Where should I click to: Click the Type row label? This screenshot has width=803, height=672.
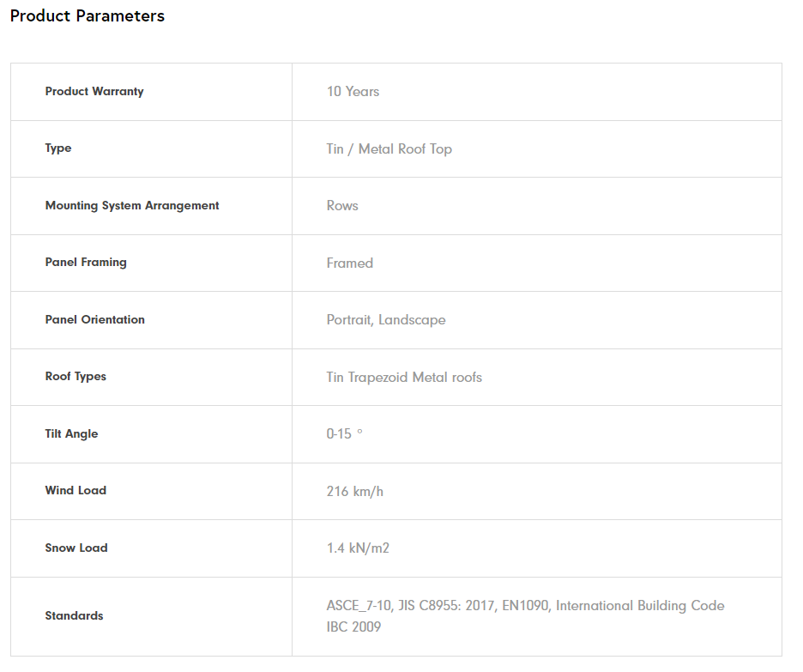click(x=58, y=148)
